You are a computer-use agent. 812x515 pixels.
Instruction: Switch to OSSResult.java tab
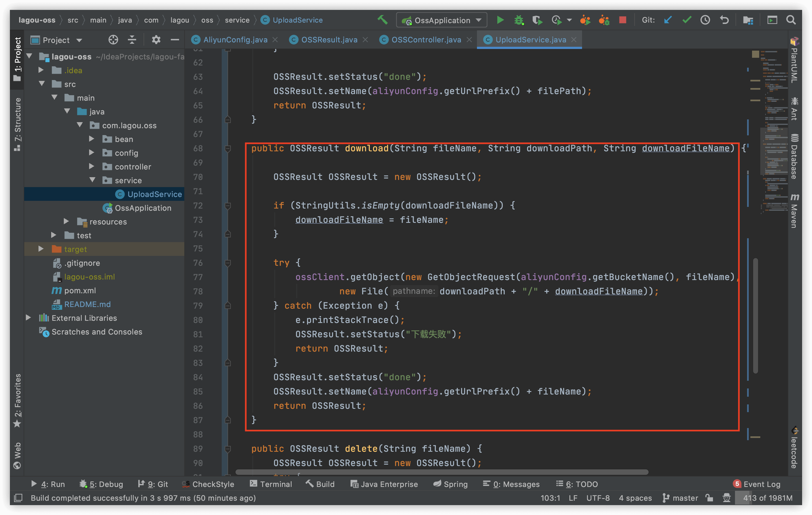point(329,39)
